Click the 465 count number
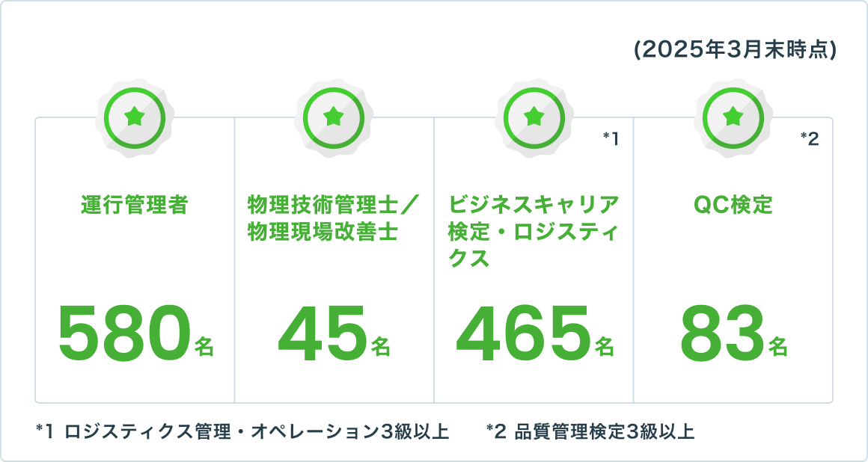Viewport: 868px width, 462px height. pos(522,331)
